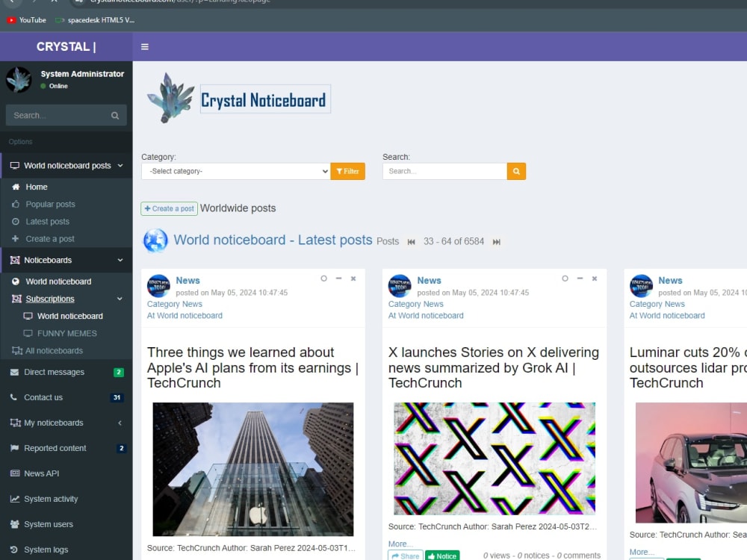
Task: Click At World noticeboard link on X Stories post
Action: click(426, 315)
